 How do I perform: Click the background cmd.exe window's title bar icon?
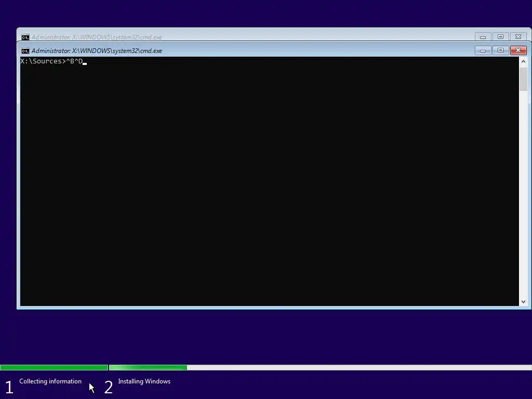(25, 37)
